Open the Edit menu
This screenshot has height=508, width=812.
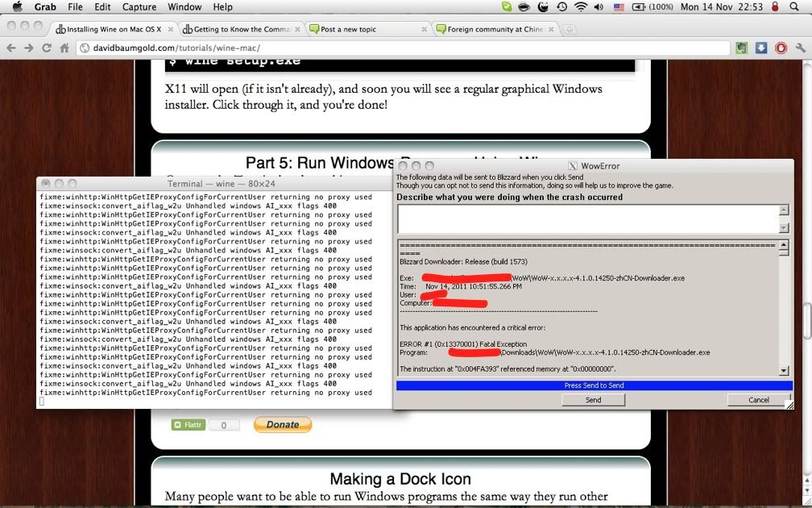(102, 6)
